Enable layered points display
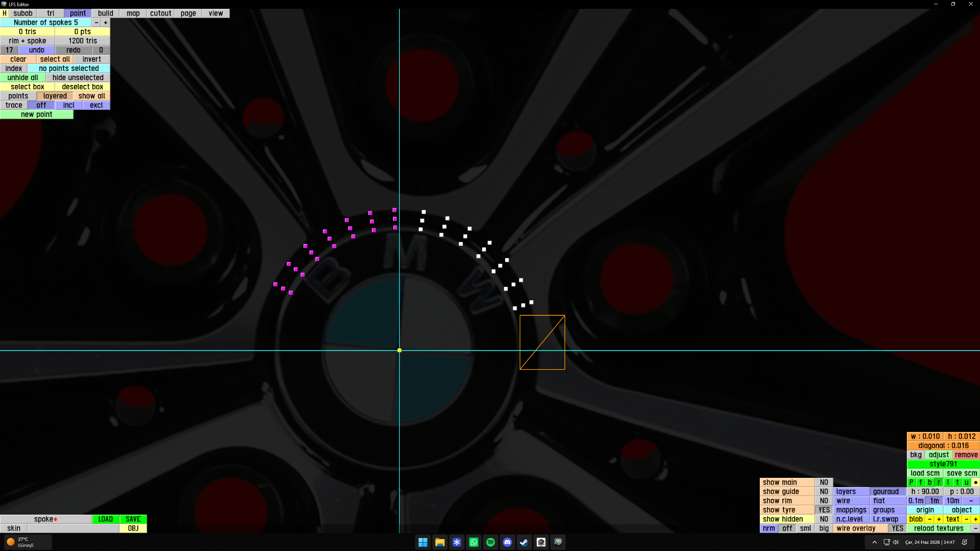This screenshot has height=551, width=980. coord(55,96)
